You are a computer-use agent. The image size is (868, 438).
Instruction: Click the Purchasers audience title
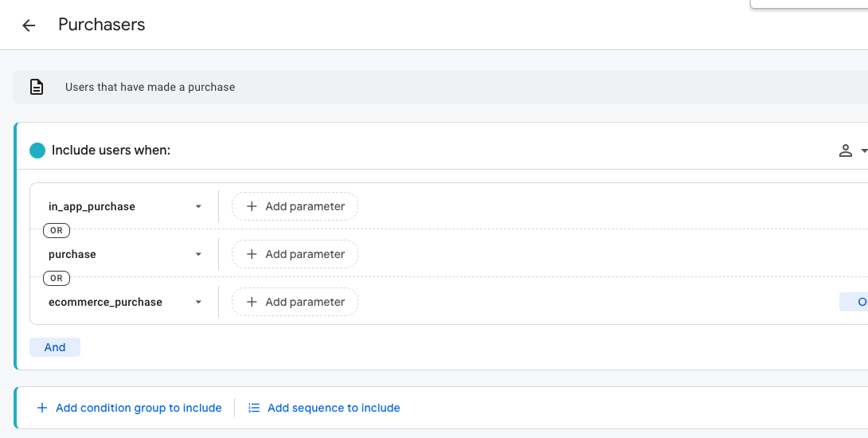pyautogui.click(x=101, y=25)
